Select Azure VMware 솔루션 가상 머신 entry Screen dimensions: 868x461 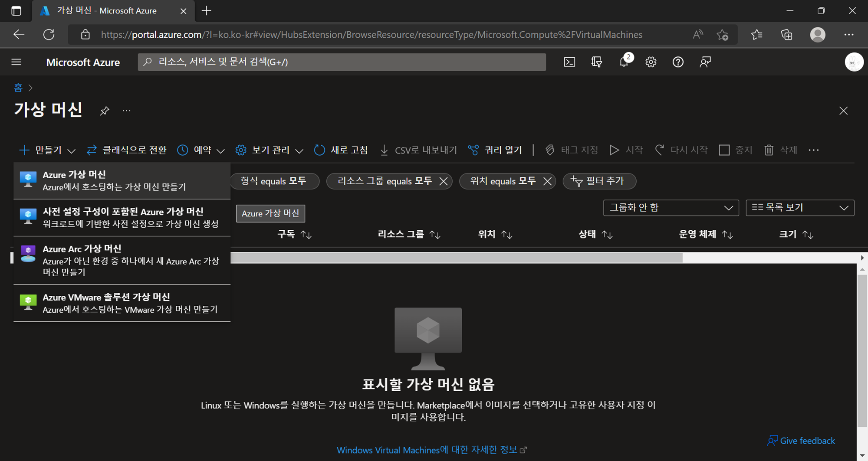122,303
